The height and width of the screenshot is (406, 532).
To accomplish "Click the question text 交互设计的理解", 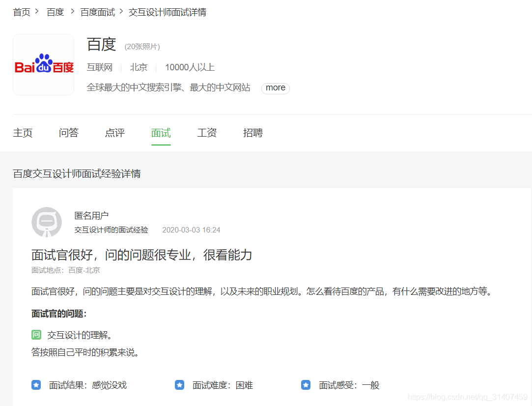I will [x=80, y=335].
